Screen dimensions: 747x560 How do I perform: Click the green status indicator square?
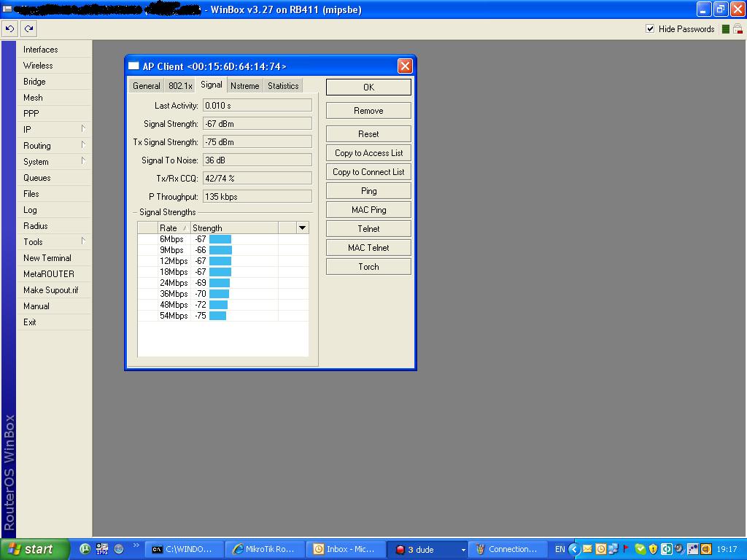click(726, 29)
